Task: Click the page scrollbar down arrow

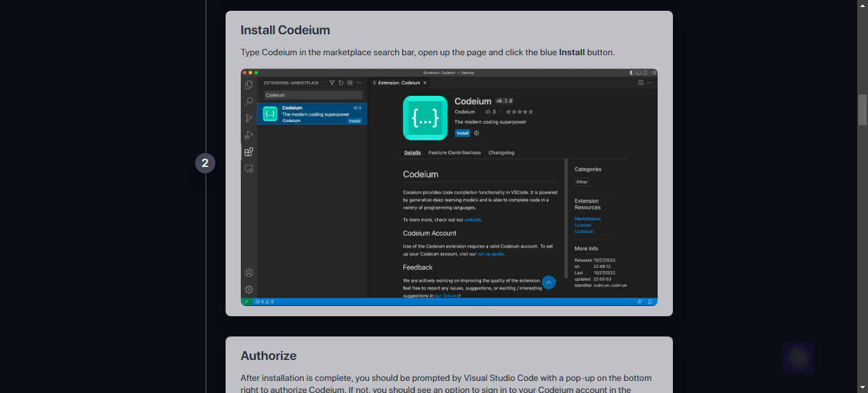Action: [x=862, y=387]
